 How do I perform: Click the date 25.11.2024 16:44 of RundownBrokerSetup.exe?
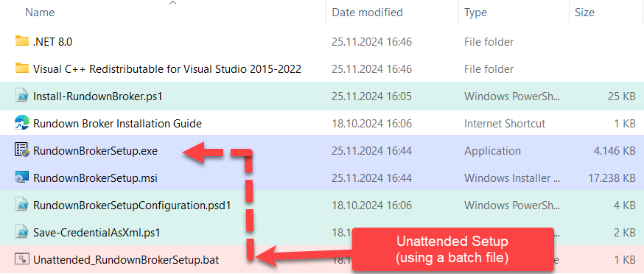371,151
